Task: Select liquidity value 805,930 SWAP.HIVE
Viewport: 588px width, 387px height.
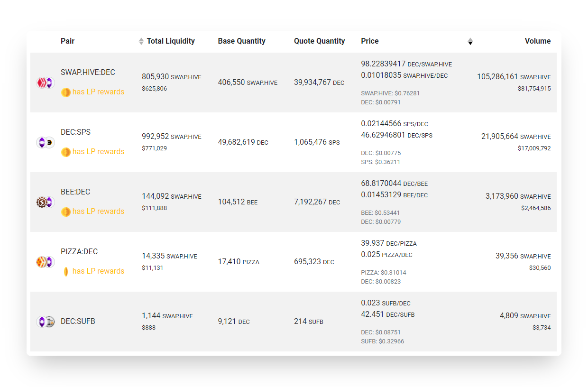Action: (172, 76)
